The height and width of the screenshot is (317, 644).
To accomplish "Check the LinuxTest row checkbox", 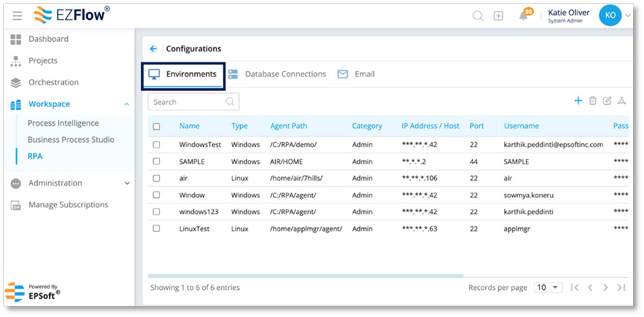I will point(156,229).
